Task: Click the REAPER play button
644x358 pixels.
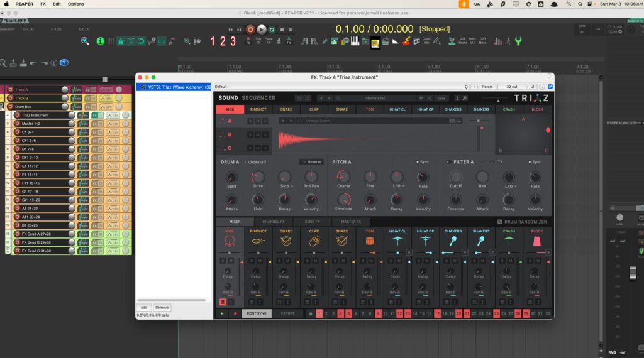Action: (x=261, y=30)
